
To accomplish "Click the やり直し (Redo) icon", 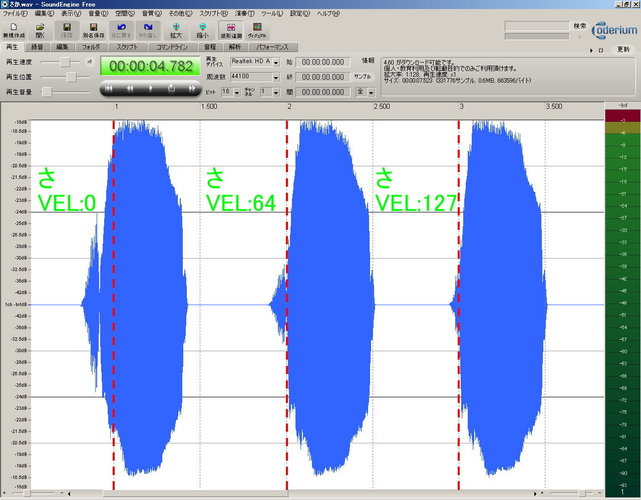I will point(148,30).
